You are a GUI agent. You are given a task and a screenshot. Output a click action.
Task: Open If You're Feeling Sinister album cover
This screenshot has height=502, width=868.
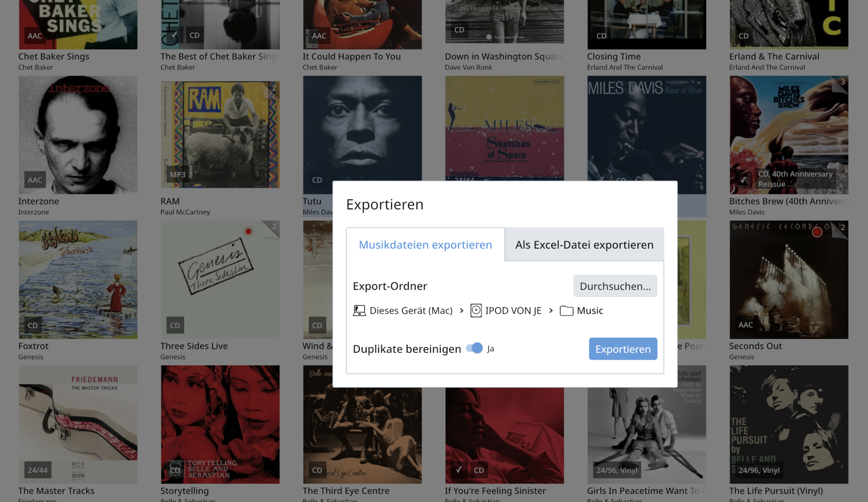505,436
